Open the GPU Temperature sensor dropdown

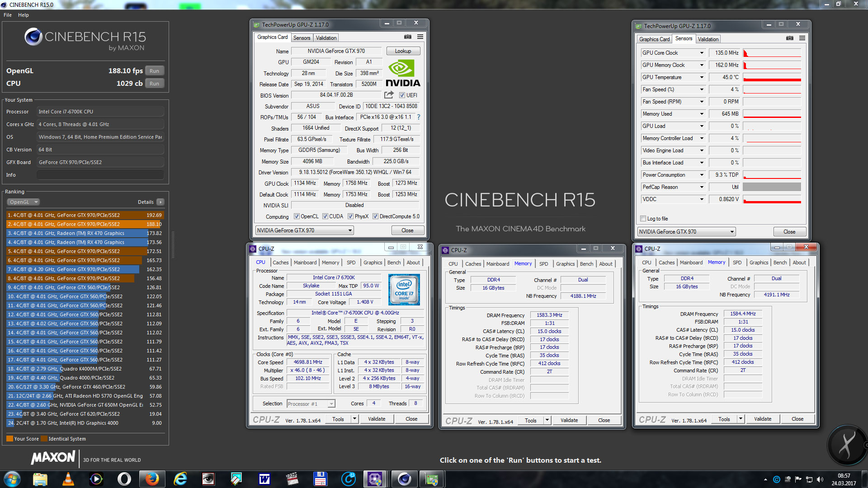(702, 77)
